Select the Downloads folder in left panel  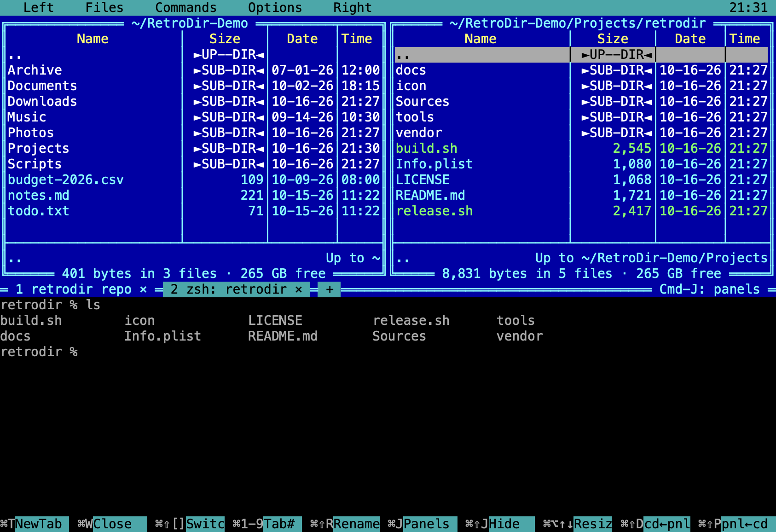pos(194,101)
